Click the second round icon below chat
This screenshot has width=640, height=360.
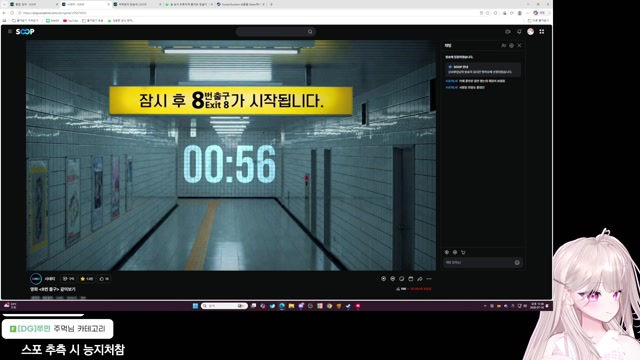pyautogui.click(x=455, y=252)
